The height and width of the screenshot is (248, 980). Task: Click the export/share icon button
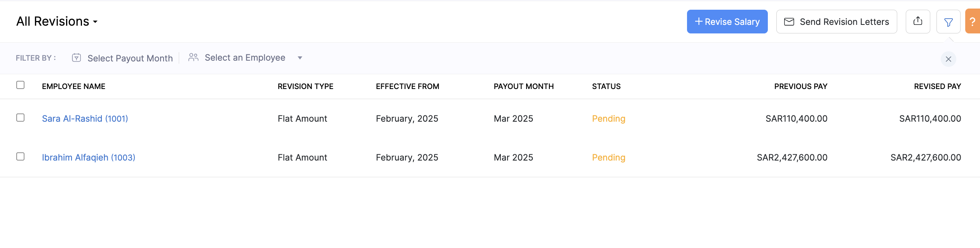tap(917, 21)
